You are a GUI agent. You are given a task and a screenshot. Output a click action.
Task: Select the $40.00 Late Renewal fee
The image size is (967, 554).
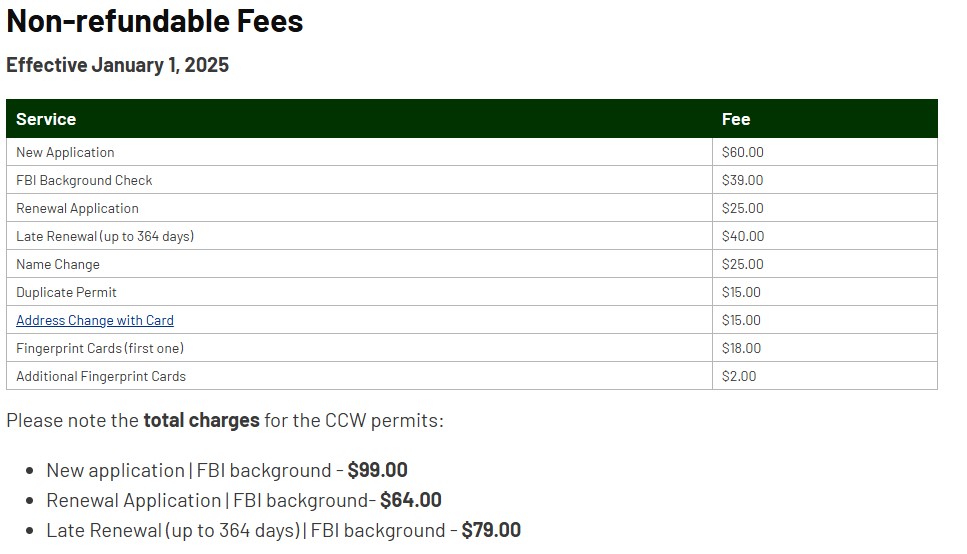click(742, 237)
